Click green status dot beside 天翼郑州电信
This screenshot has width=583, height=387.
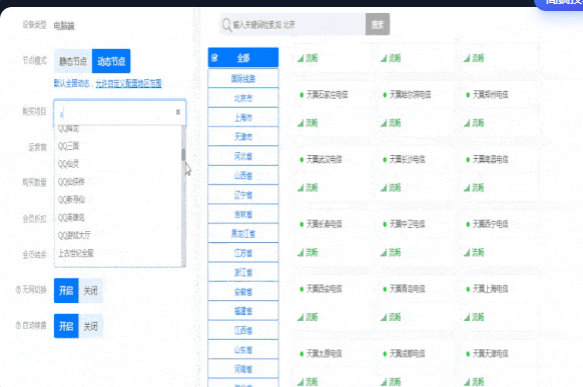click(x=468, y=95)
